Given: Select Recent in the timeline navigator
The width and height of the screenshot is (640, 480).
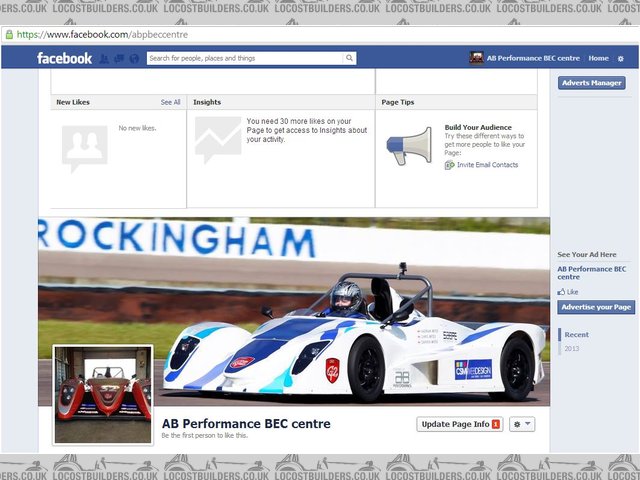Looking at the screenshot, I should pos(576,335).
